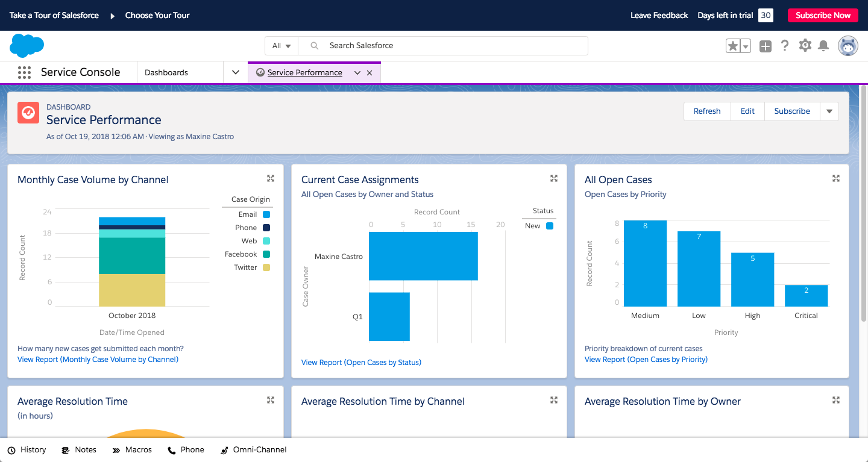Click the Low priority bar
Image resolution: width=868 pixels, height=462 pixels.
[x=699, y=269]
